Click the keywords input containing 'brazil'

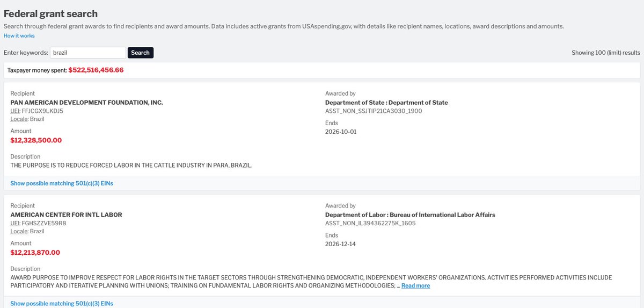tap(88, 53)
